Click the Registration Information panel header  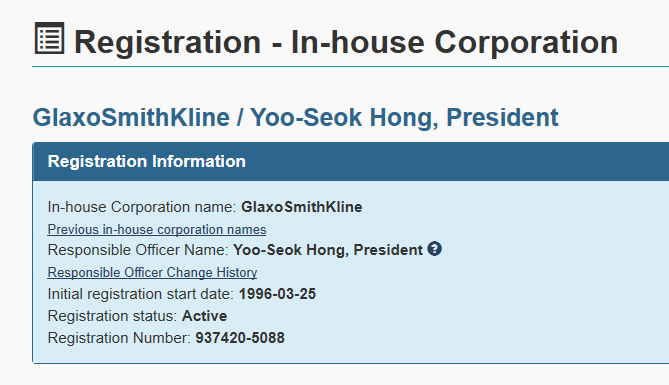(x=351, y=161)
